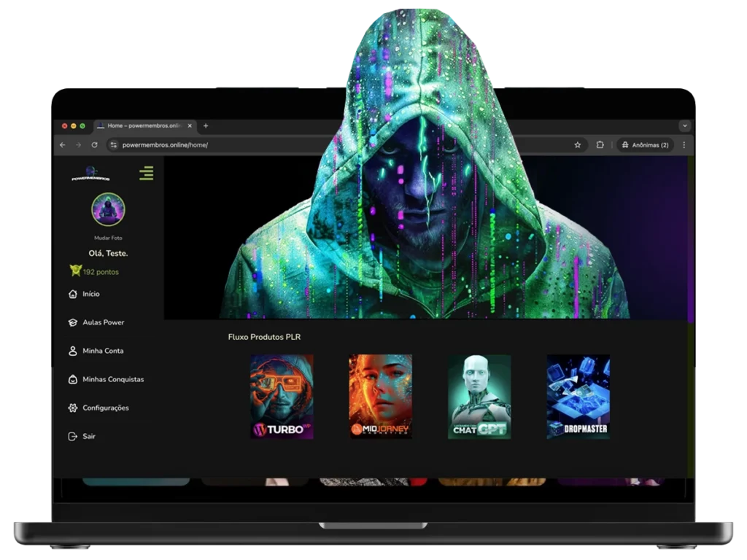Open the Chrome three-dot menu
Screen dimensions: 747x560
[x=684, y=145]
